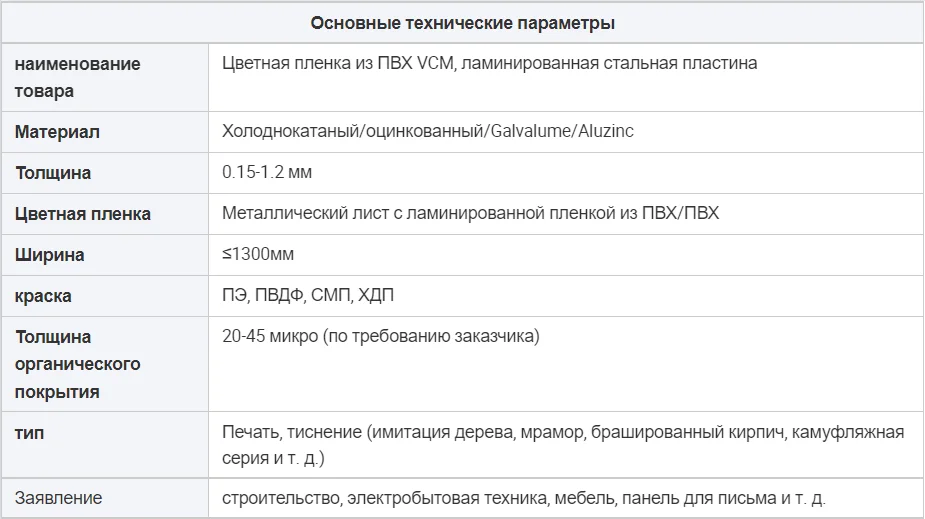This screenshot has width=925, height=519.
Task: Select the first 'Толщина' label cell
Action: pos(53,173)
